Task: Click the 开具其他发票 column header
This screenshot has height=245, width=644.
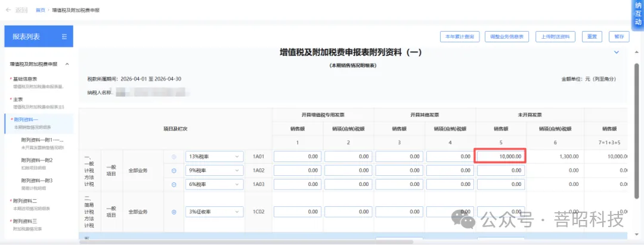Action: 425,115
